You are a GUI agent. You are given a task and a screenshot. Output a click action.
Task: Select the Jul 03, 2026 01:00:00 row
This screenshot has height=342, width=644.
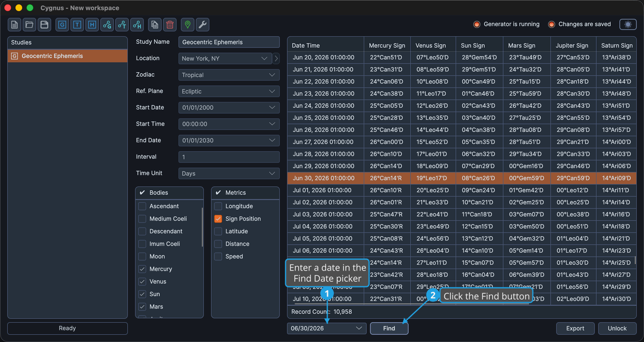pos(462,214)
